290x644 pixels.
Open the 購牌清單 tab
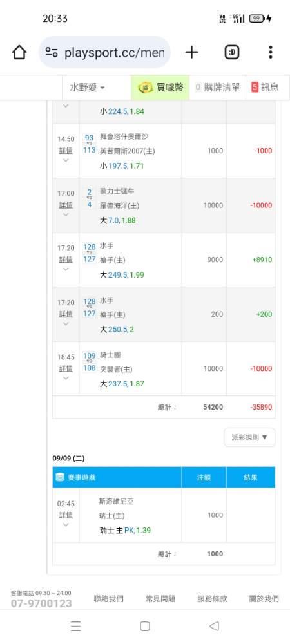[217, 88]
